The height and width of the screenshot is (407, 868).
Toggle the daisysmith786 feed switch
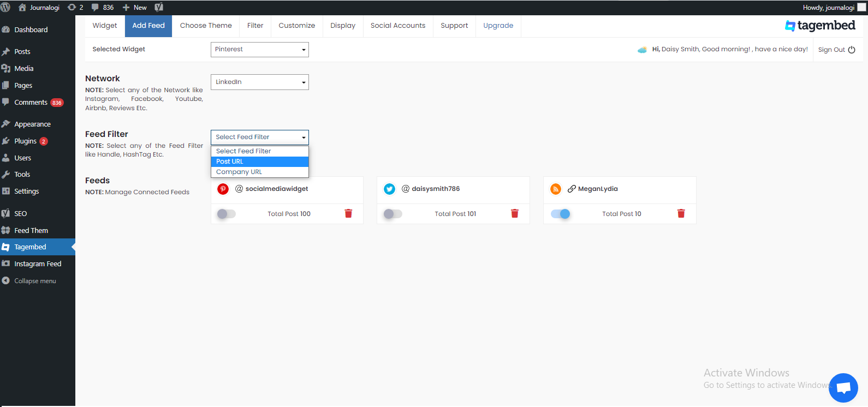[x=393, y=214]
